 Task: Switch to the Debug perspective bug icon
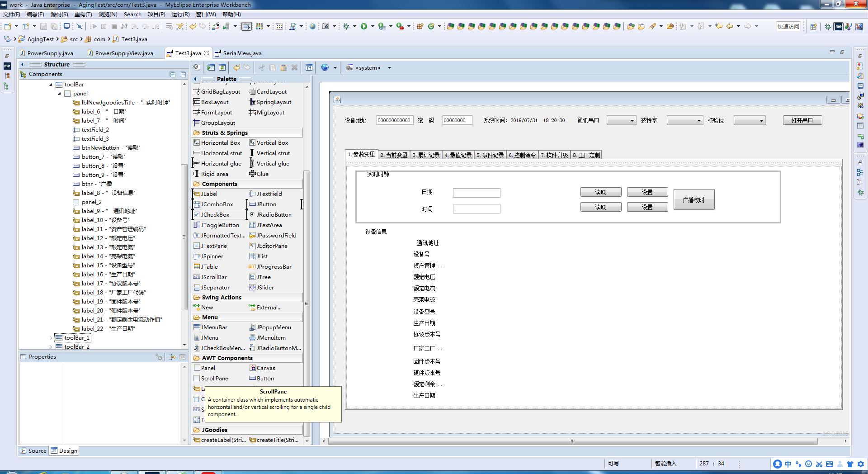click(828, 27)
